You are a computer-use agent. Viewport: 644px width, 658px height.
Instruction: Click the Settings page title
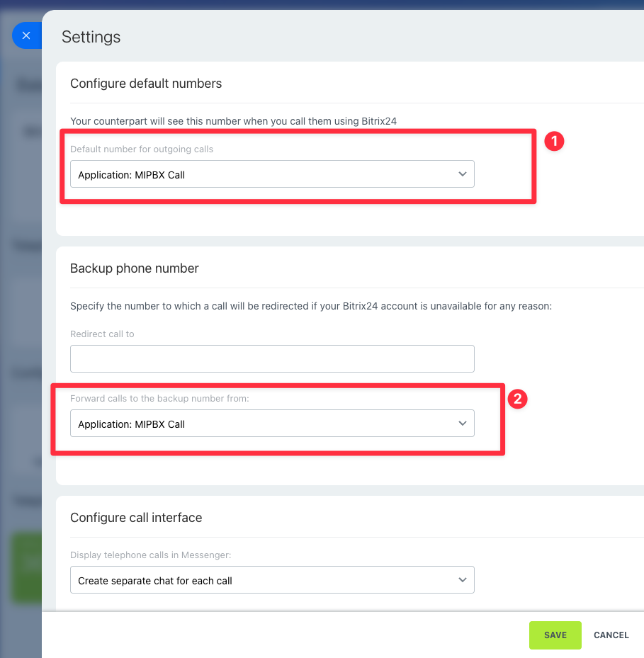(91, 37)
